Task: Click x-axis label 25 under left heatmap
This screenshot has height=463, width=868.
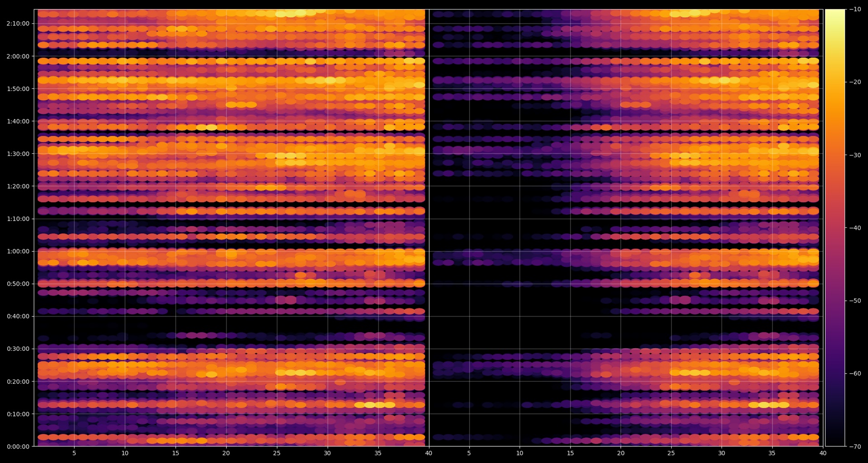Action: click(x=277, y=453)
